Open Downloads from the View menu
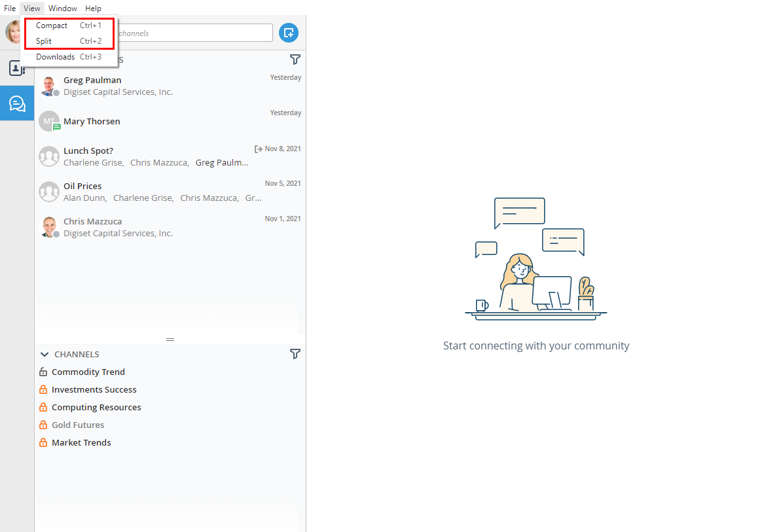This screenshot has height=532, width=766. (55, 57)
